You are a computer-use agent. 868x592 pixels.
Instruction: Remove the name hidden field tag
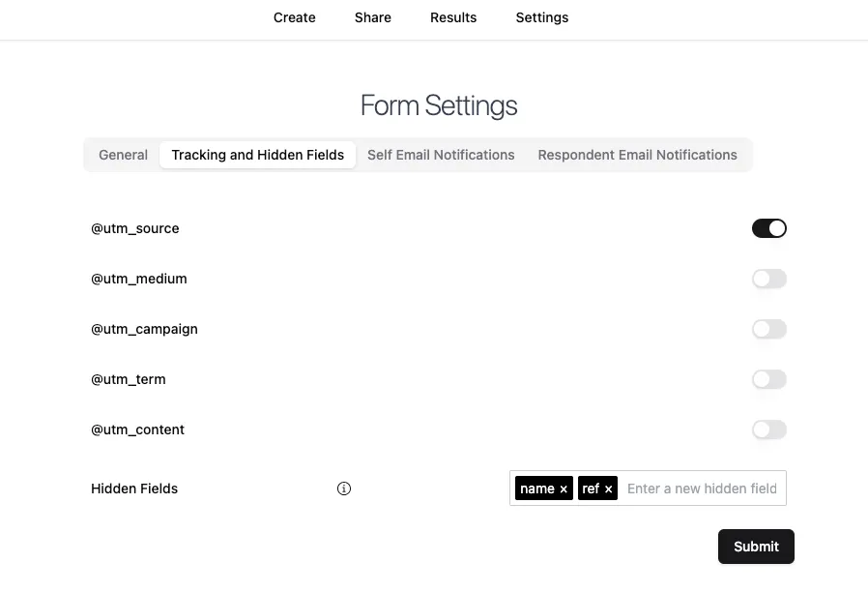pos(564,488)
